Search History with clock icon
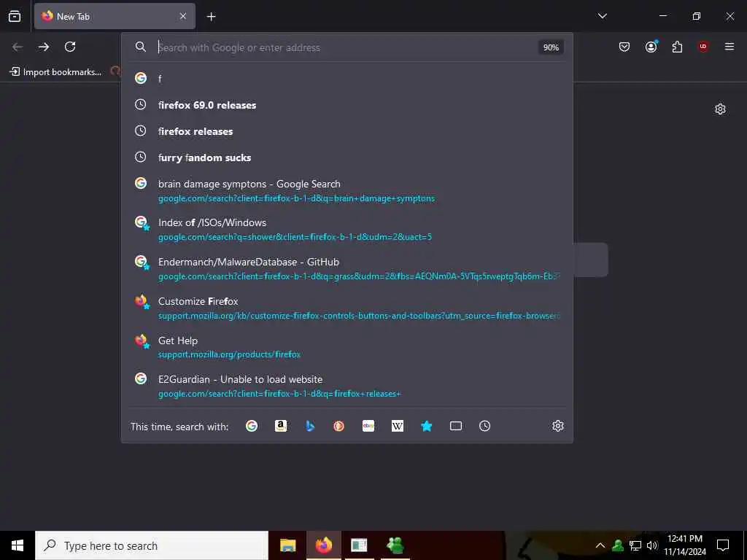The image size is (747, 560). [484, 426]
